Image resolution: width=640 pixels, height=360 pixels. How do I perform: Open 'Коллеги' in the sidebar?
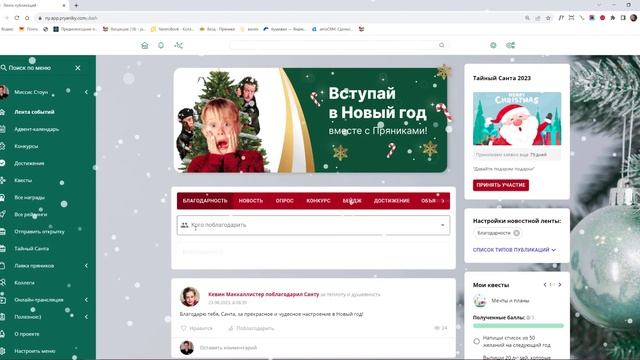pos(24,282)
